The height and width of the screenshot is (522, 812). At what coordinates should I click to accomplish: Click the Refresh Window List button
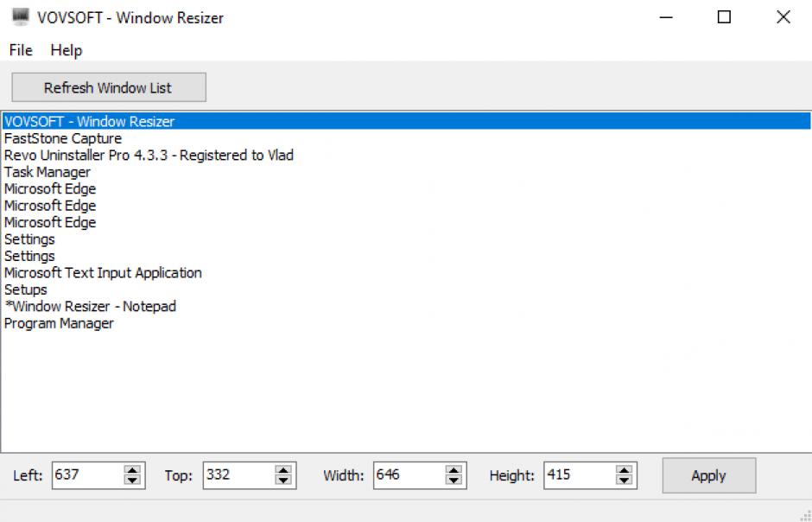(x=109, y=87)
